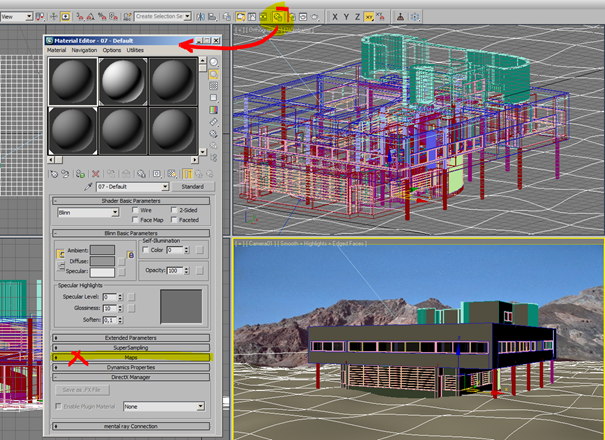Select the highlighted second material sample sphere
The height and width of the screenshot is (440, 605).
click(x=123, y=79)
